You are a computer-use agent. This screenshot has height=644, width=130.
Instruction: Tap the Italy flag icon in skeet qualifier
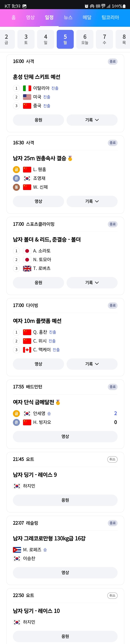27,88
